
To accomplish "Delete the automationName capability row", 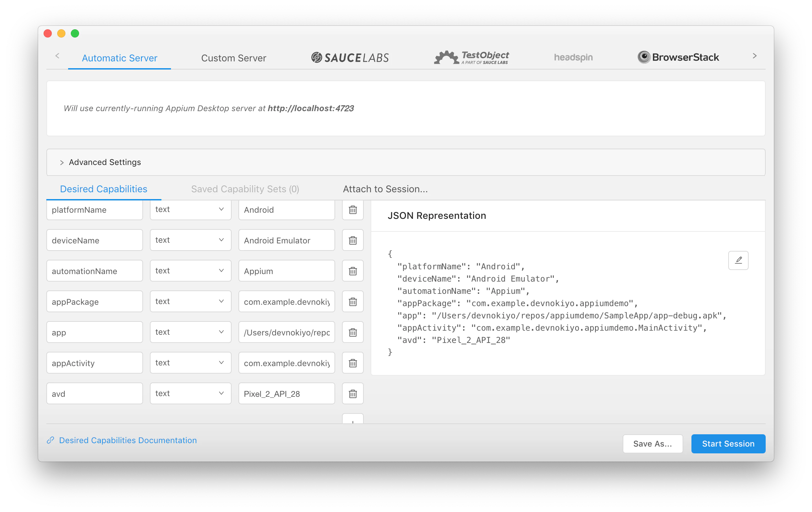I will 353,271.
